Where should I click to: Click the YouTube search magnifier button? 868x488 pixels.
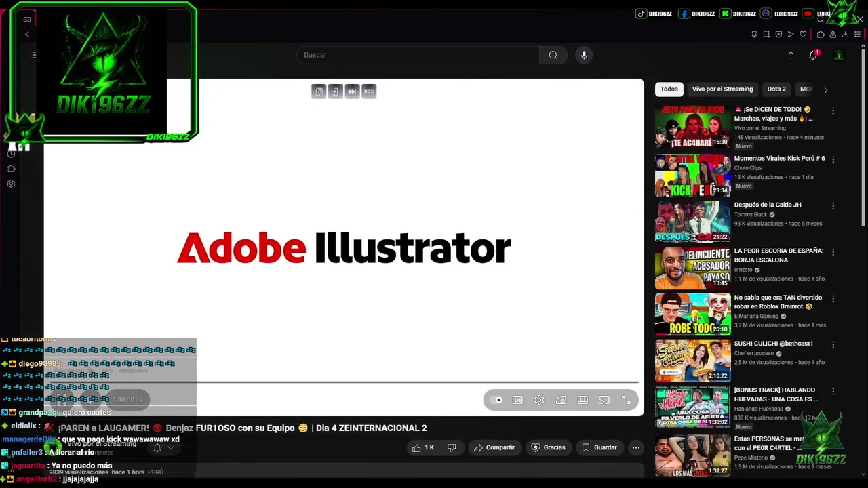pos(553,55)
